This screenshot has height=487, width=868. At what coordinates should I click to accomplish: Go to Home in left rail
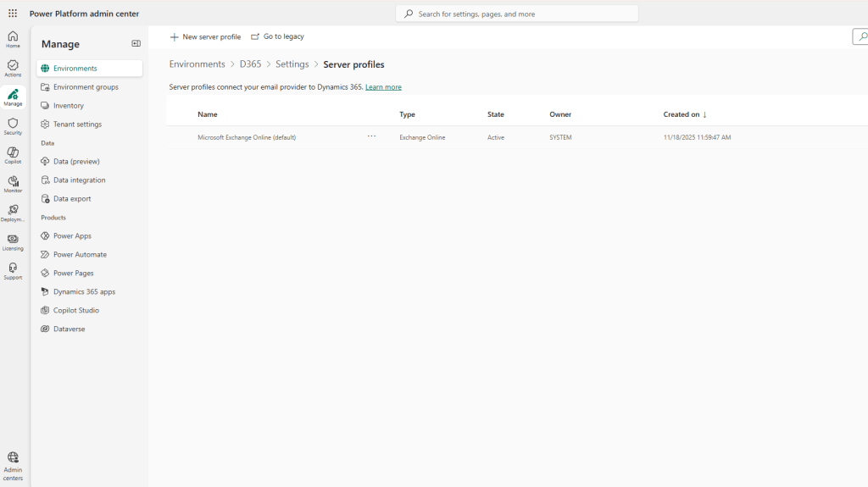coord(13,39)
